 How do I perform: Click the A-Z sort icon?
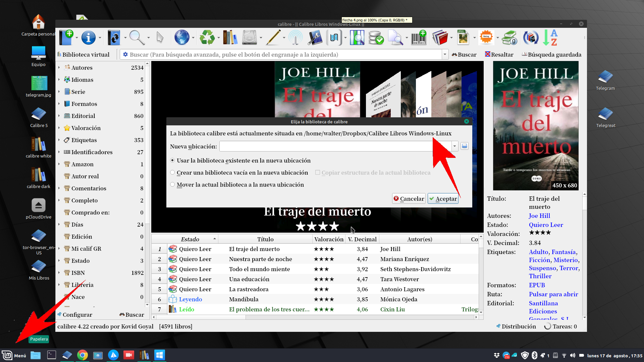(550, 38)
